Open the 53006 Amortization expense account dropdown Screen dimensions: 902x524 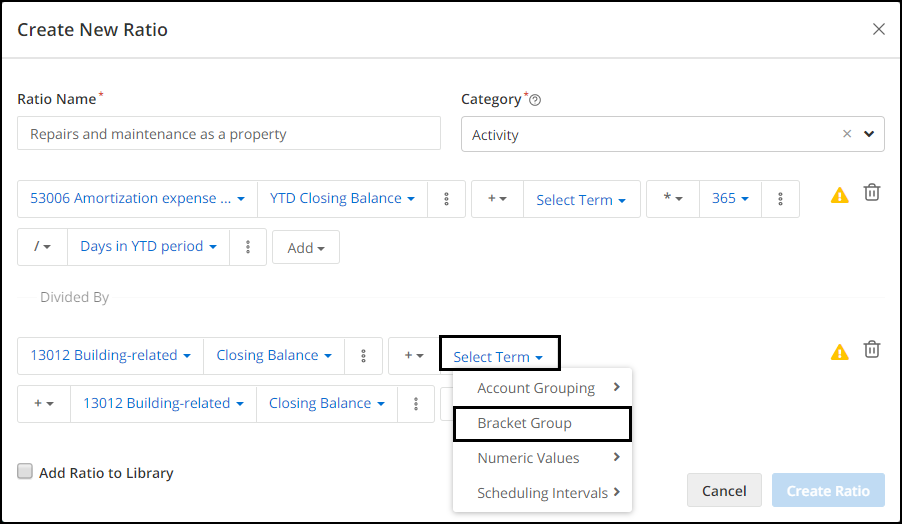coord(137,199)
